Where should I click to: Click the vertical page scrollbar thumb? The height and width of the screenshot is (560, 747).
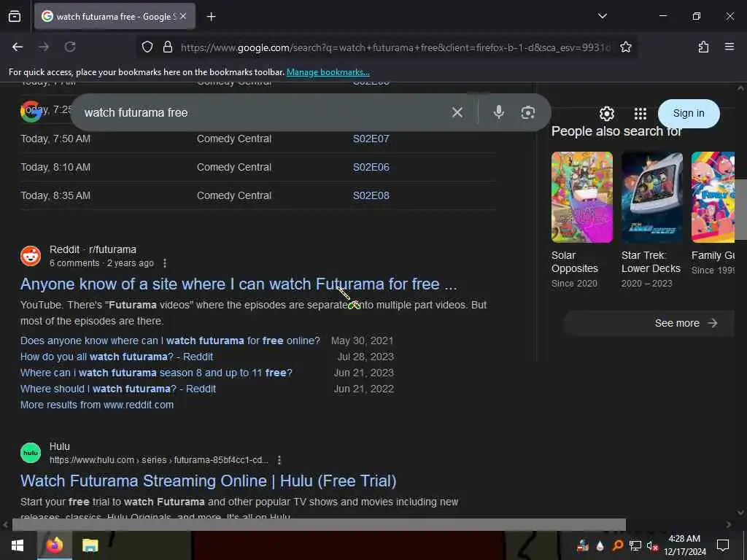tap(741, 209)
